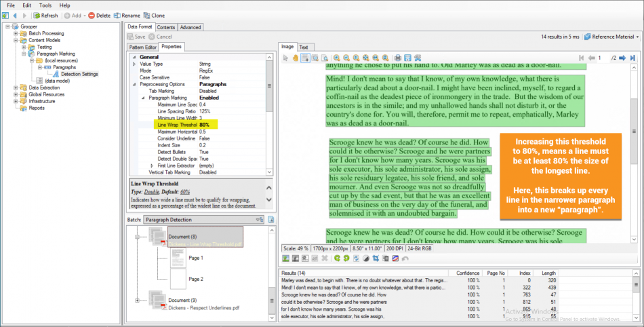
Task: Click the Delete toolbar icon
Action: pos(100,15)
